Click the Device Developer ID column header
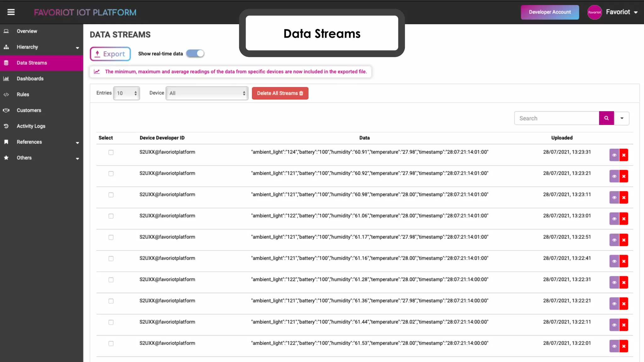644x362 pixels. (162, 138)
